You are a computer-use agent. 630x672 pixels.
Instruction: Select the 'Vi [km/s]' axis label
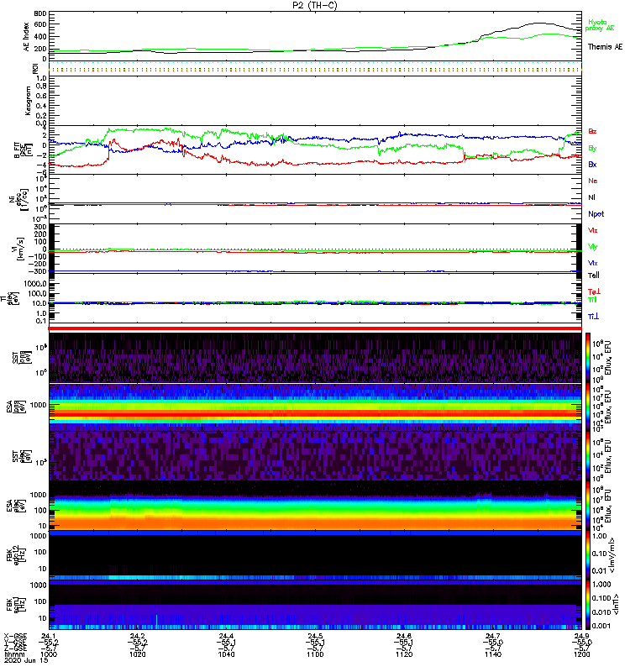pos(18,249)
